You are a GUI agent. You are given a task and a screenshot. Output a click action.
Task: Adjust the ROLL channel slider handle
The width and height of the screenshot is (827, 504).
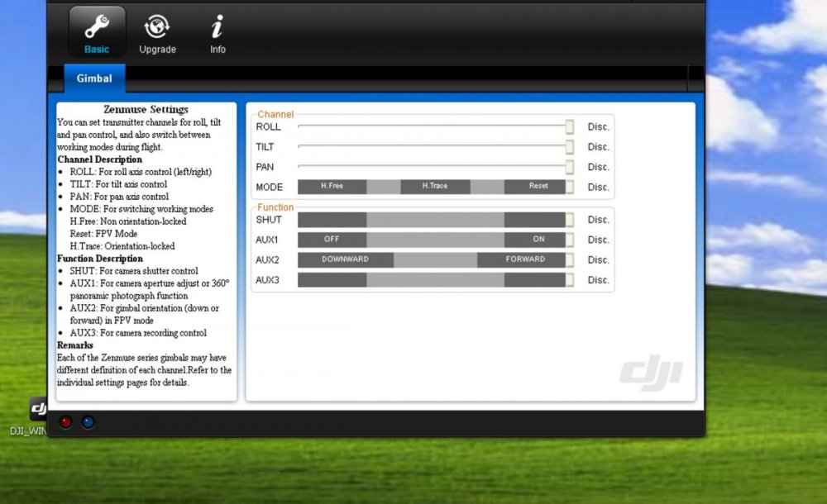(570, 126)
